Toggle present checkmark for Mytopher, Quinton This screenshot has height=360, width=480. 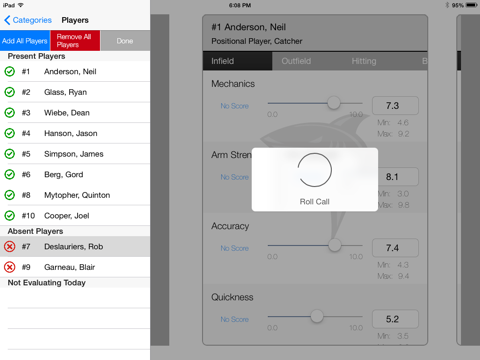[x=10, y=195]
